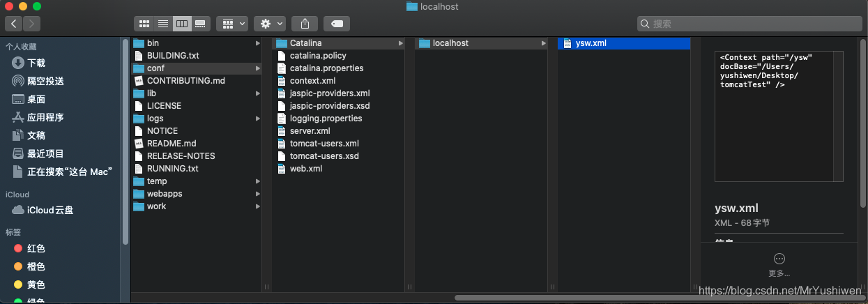Screen dimensions: 868x304
Task: Expand the temp folder arrow
Action: [x=258, y=181]
